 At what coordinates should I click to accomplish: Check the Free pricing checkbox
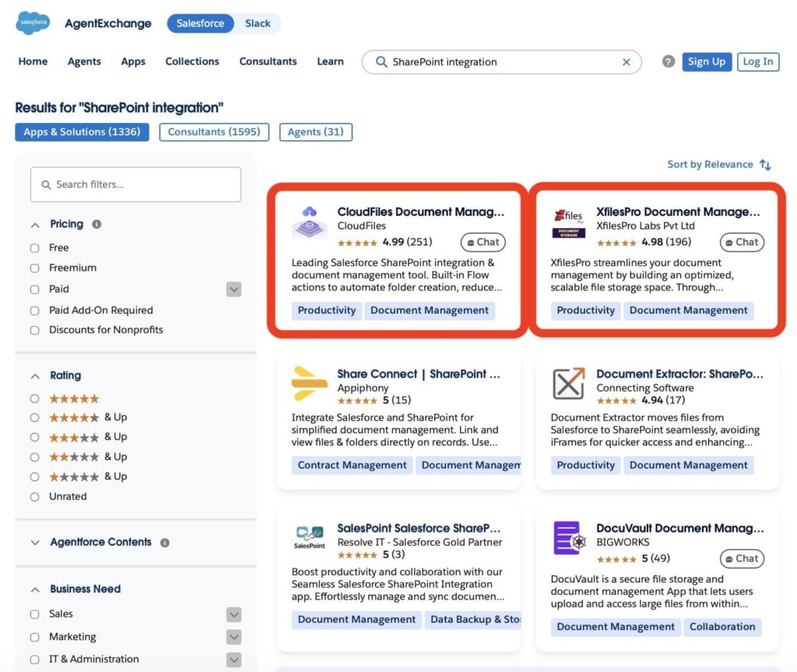34,248
